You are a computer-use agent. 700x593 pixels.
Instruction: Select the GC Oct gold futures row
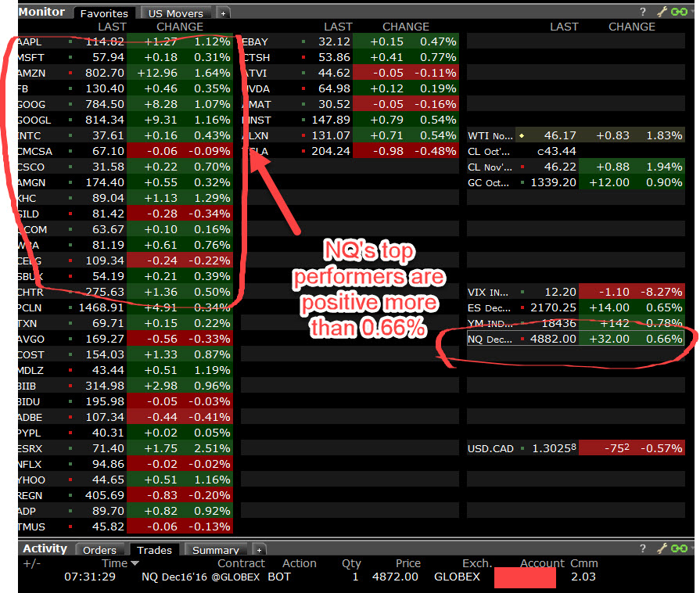point(576,182)
